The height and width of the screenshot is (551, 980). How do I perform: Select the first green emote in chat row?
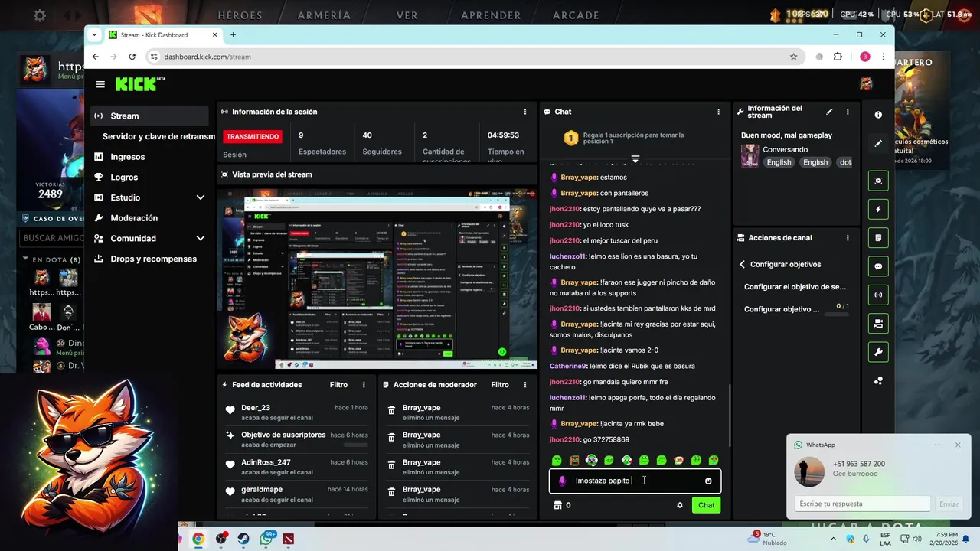[x=557, y=460]
